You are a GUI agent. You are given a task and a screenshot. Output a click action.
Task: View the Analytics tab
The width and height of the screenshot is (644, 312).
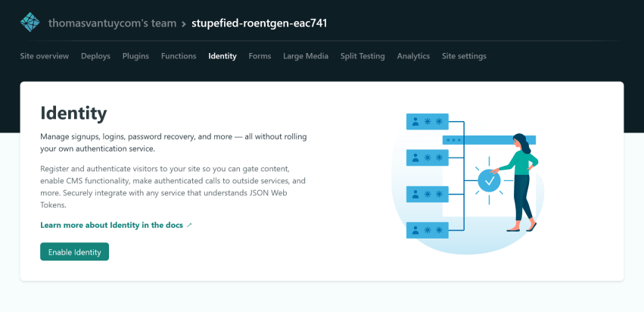tap(413, 56)
